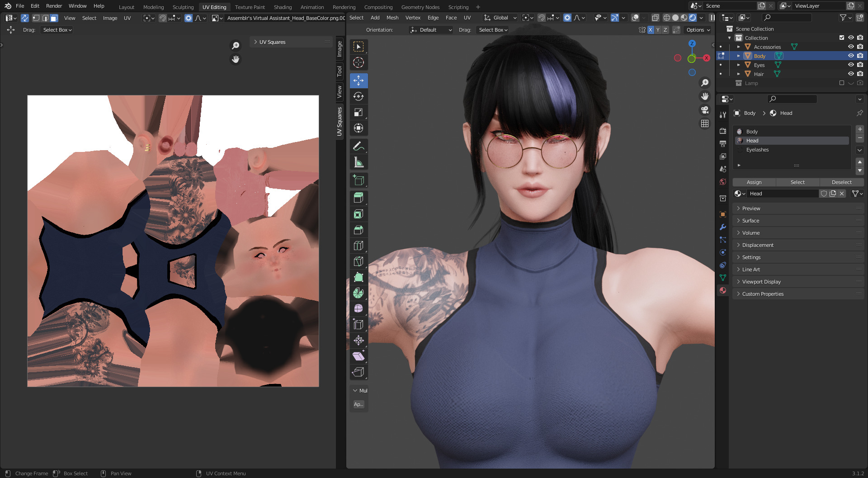Toggle UV sync selection
This screenshot has width=868, height=478.
[x=25, y=18]
